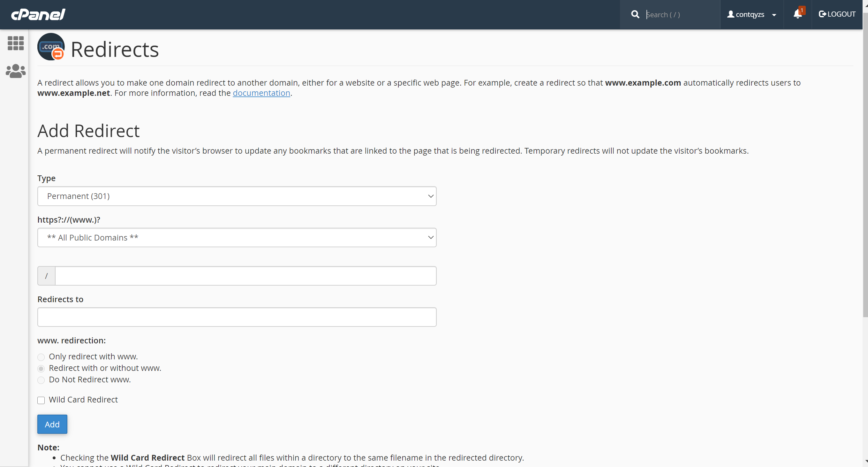Click the Redirects to input field
The height and width of the screenshot is (467, 868).
click(237, 317)
